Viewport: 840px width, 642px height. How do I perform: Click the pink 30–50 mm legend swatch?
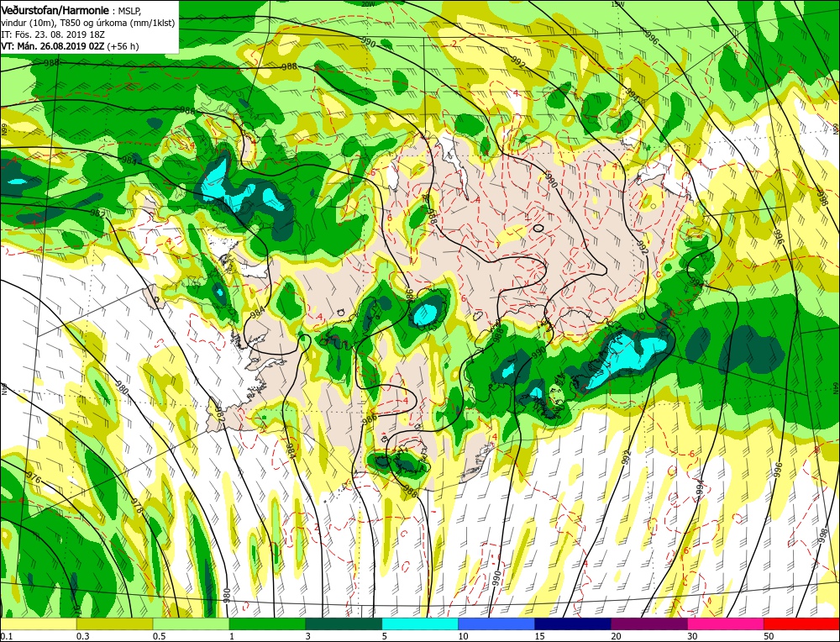point(726,624)
